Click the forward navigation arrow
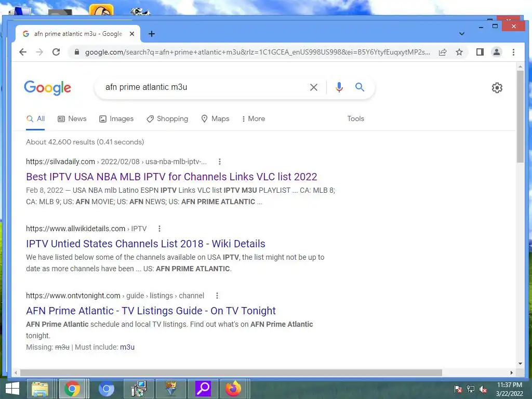532x399 pixels. [39, 52]
